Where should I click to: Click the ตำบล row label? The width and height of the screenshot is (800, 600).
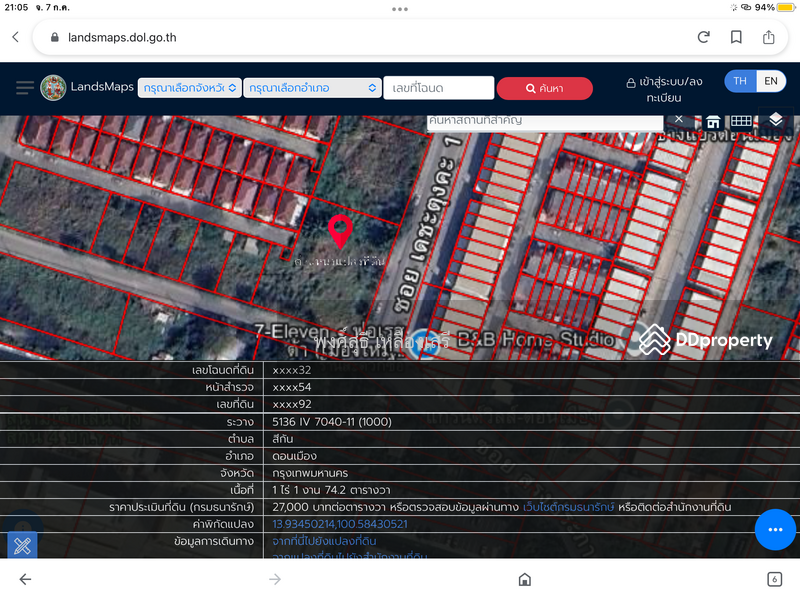pos(241,439)
